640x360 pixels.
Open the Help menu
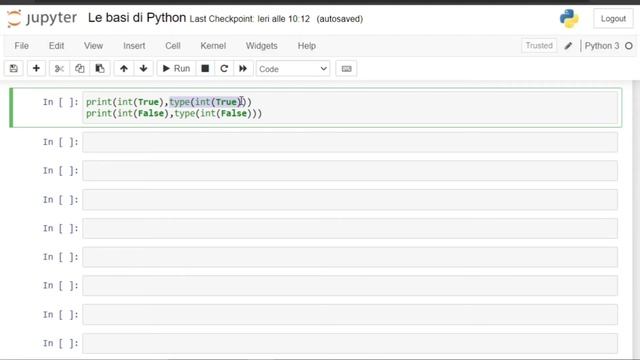[x=307, y=46]
